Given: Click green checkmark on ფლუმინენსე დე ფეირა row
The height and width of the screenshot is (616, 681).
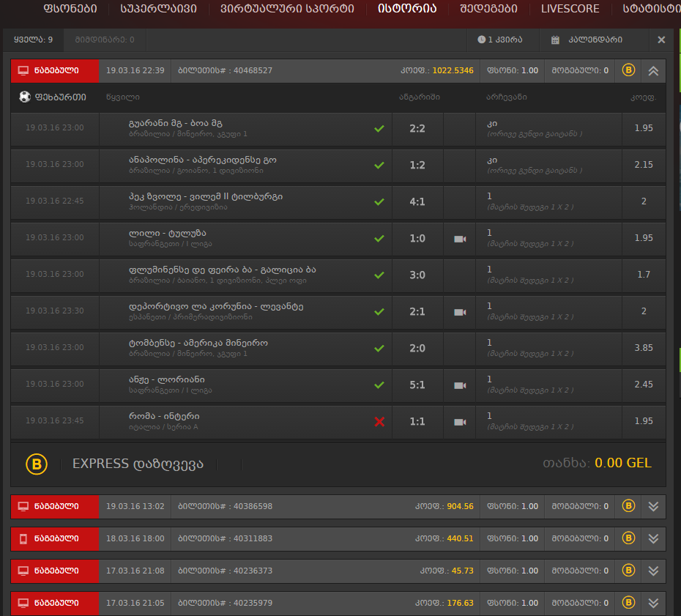Looking at the screenshot, I should 379,275.
